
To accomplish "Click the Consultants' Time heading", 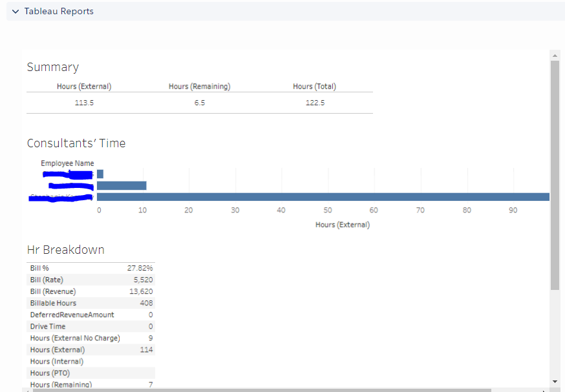I will coord(76,143).
